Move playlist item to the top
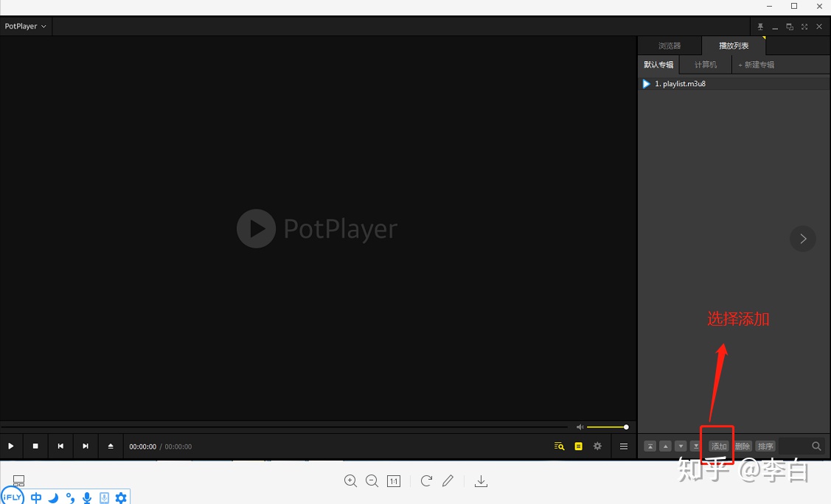Image resolution: width=831 pixels, height=504 pixels. tap(650, 447)
